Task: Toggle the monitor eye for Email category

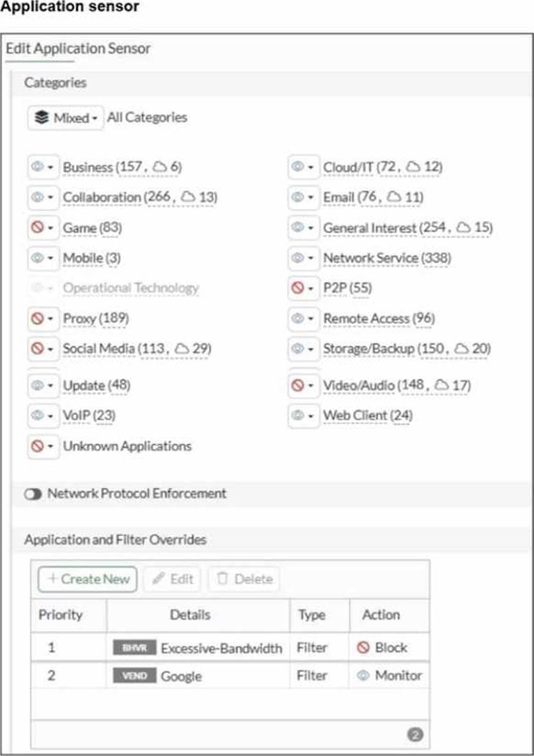Action: [298, 198]
